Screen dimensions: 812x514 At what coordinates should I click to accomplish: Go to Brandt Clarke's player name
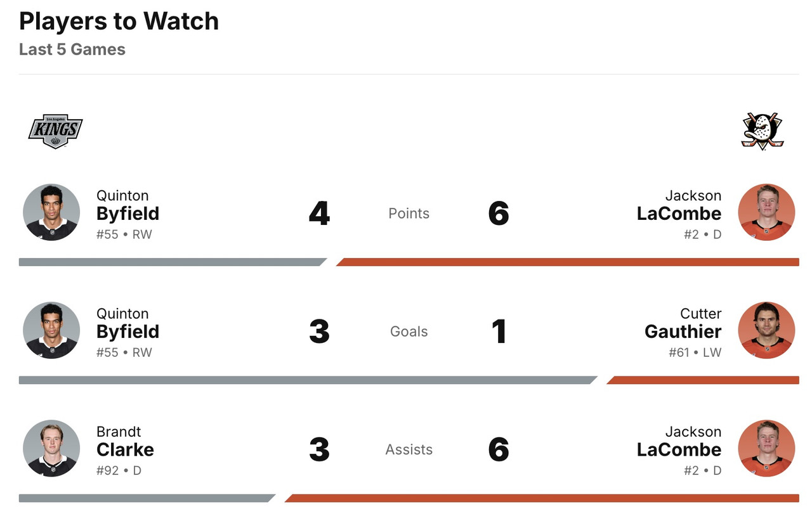pyautogui.click(x=125, y=449)
